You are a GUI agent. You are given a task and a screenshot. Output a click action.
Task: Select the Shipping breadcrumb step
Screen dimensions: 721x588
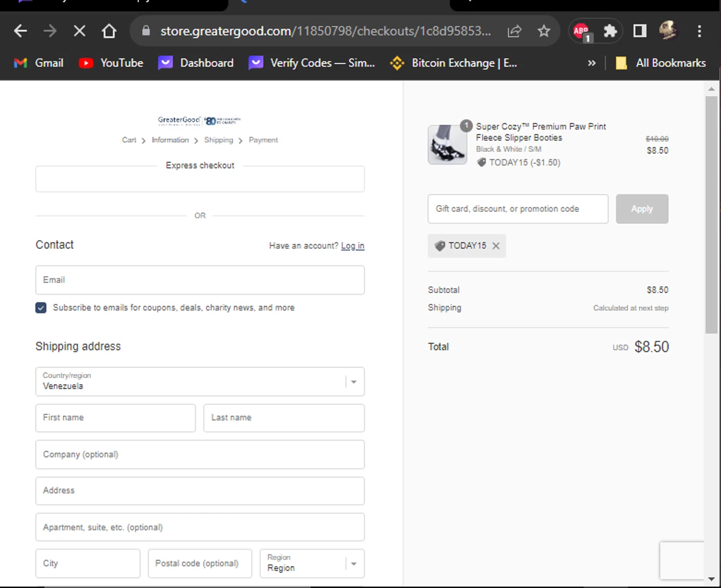point(218,140)
